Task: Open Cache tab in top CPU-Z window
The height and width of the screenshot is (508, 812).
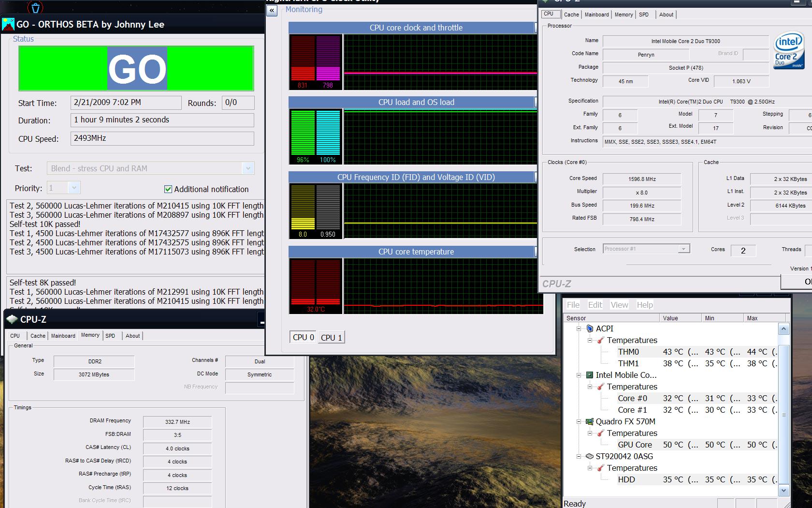Action: [571, 15]
